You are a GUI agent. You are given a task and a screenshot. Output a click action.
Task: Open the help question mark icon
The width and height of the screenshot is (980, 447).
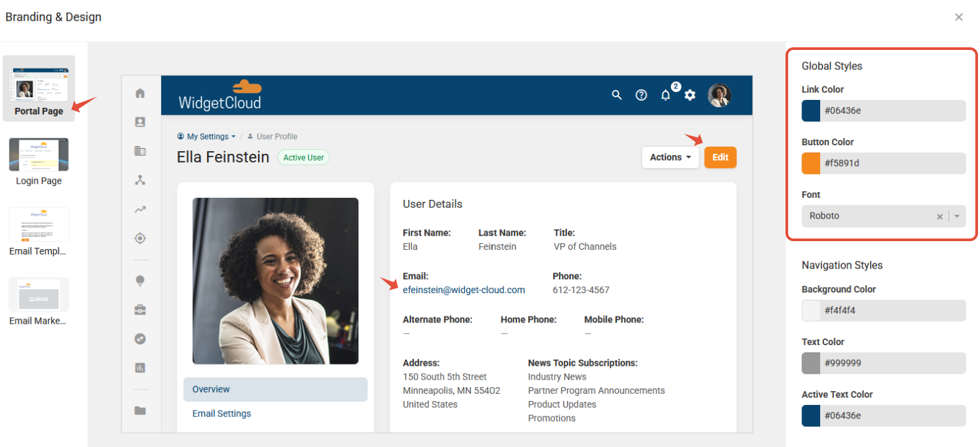tap(641, 95)
